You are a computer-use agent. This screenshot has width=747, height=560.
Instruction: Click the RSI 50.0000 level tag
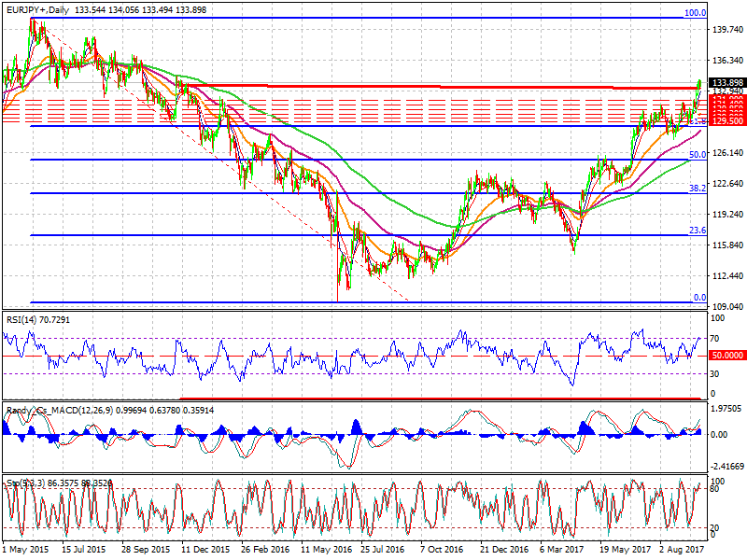click(x=726, y=356)
